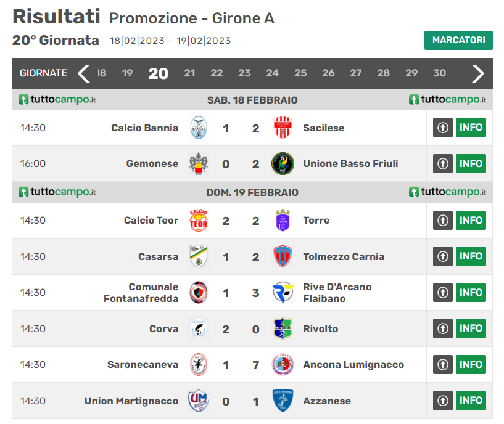Expand the Saronecaneva match arrow button
The image size is (504, 424).
click(x=442, y=365)
